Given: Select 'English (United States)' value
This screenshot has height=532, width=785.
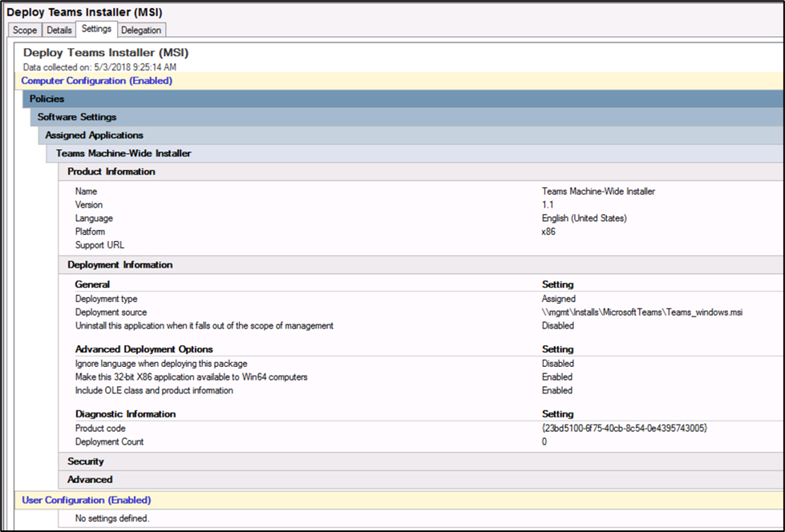Looking at the screenshot, I should point(585,218).
